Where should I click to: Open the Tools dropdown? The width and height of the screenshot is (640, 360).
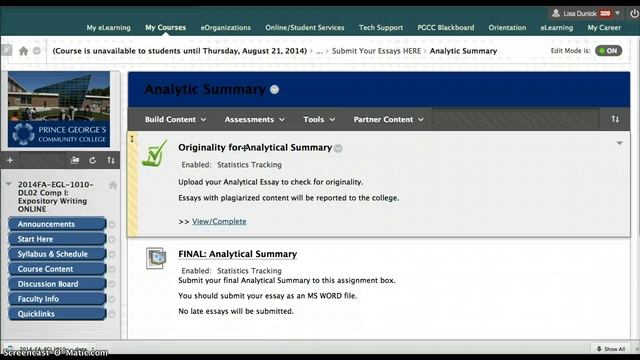click(319, 119)
